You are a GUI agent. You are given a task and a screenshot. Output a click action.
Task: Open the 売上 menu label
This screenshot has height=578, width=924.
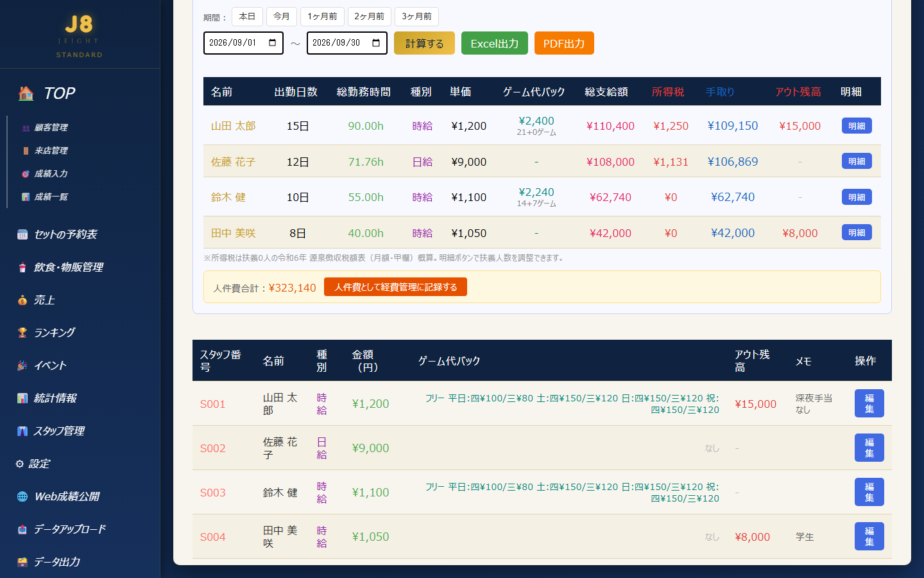point(44,300)
